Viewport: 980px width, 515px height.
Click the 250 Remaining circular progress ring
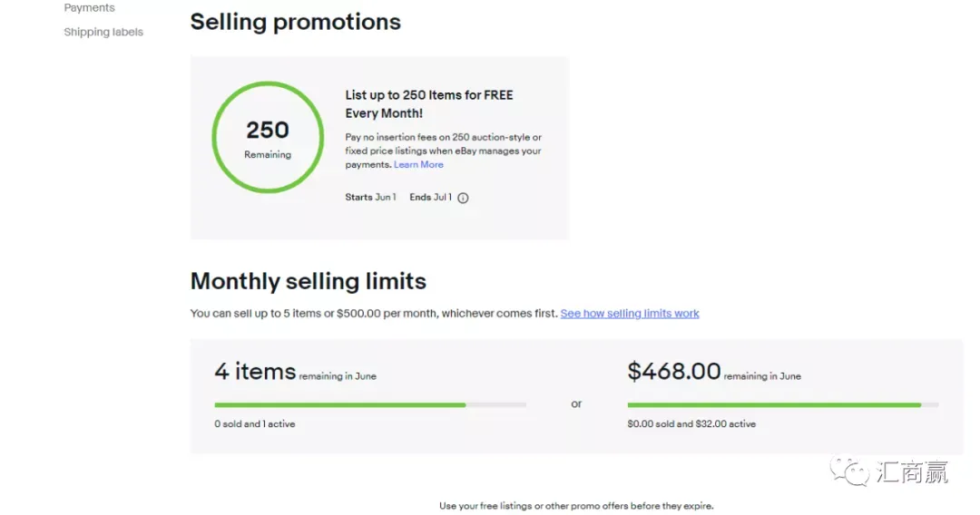tap(268, 137)
